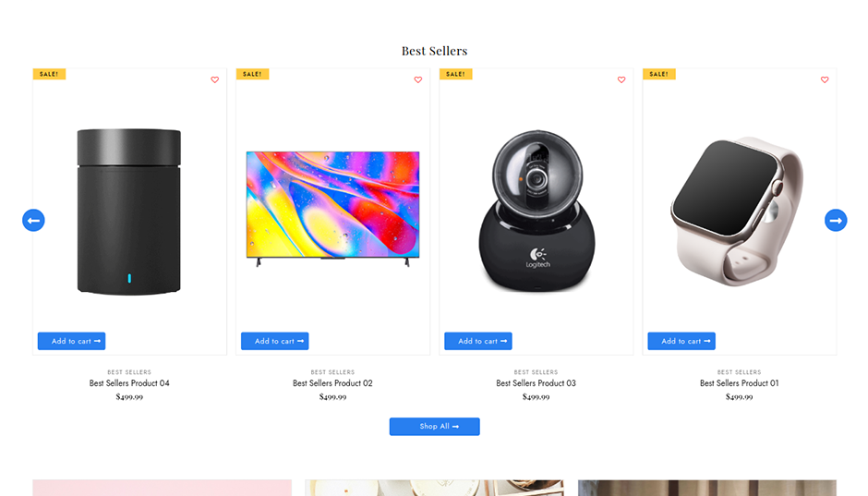The width and height of the screenshot is (868, 496).
Task: Open Best Sellers Product 01 title link
Action: pos(739,383)
